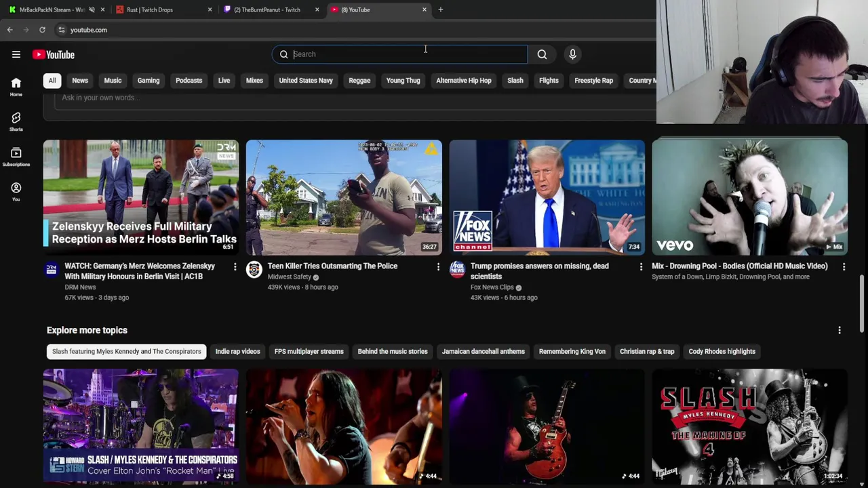Click into the YouTube search field
The height and width of the screenshot is (488, 868).
(x=400, y=54)
